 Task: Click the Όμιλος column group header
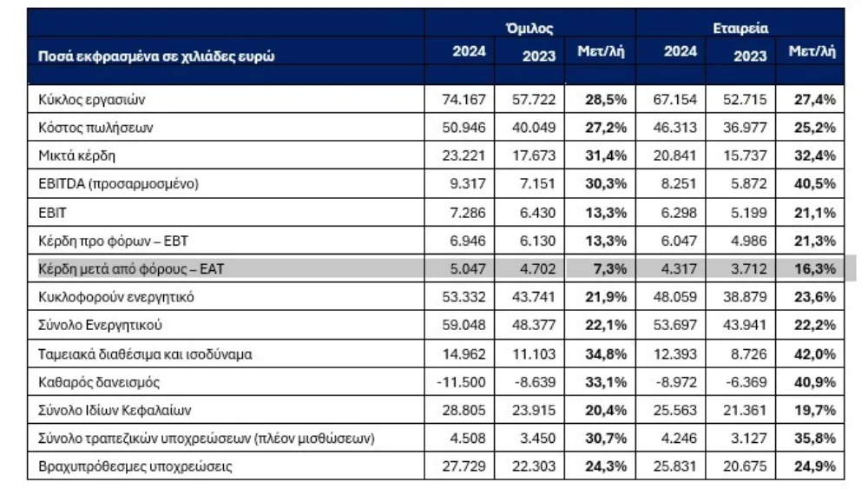point(529,28)
